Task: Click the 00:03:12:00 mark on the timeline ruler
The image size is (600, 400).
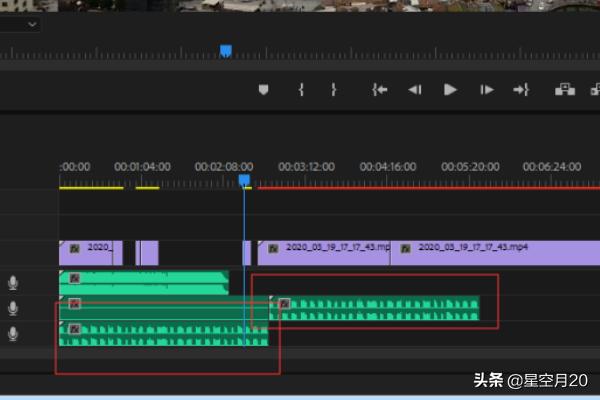Action: point(306,167)
